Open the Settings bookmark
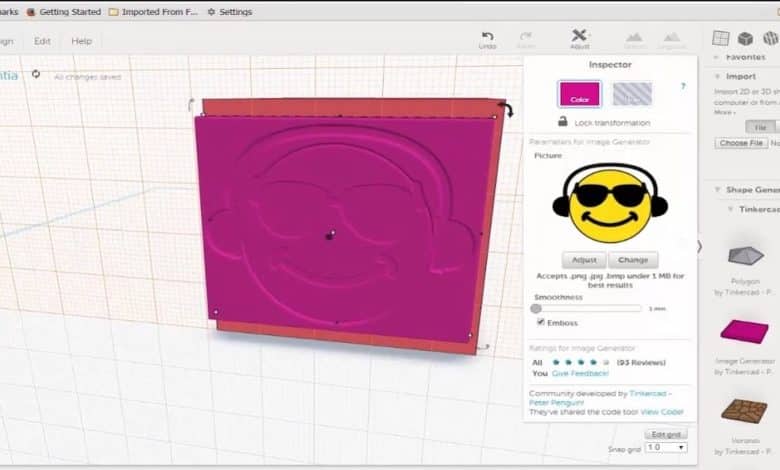The image size is (780, 470). (230, 11)
